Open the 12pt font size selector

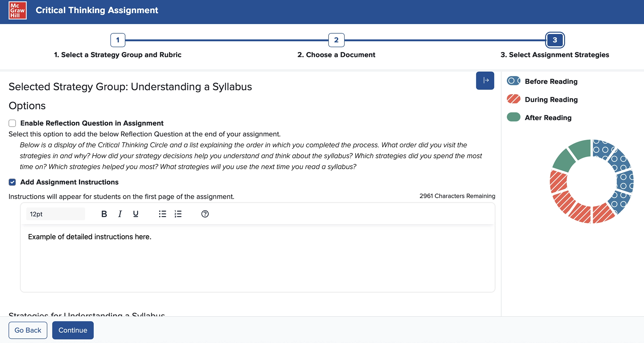[55, 214]
